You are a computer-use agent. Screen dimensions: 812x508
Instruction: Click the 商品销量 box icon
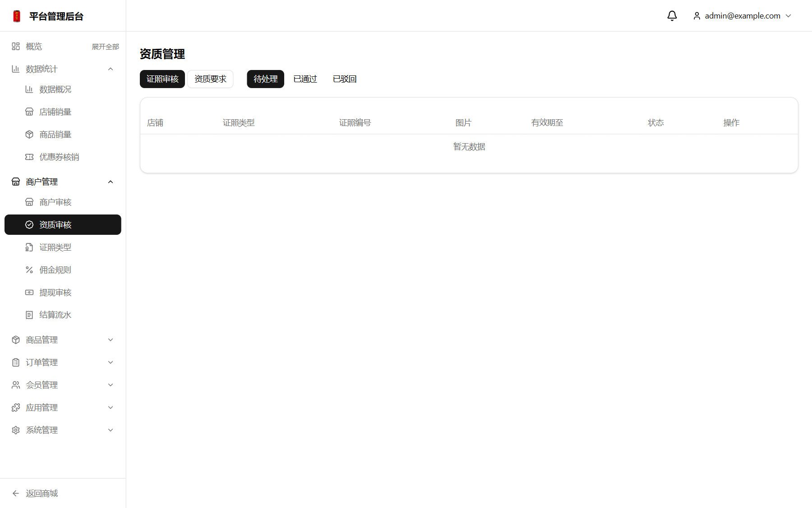[x=29, y=134]
